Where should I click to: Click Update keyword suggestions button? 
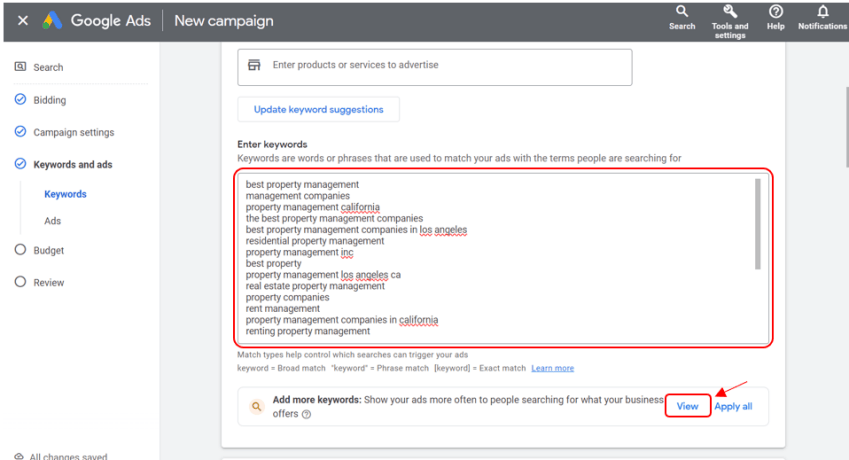[318, 109]
